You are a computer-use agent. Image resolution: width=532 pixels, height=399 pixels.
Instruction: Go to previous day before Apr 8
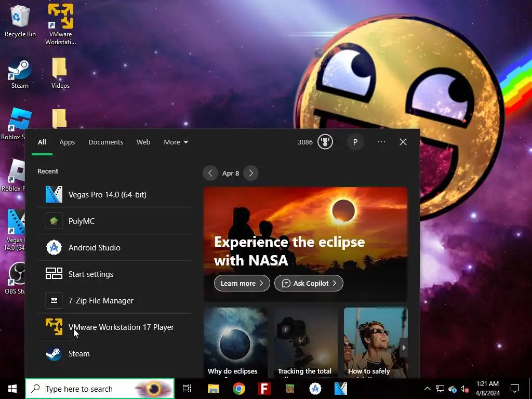pyautogui.click(x=210, y=173)
